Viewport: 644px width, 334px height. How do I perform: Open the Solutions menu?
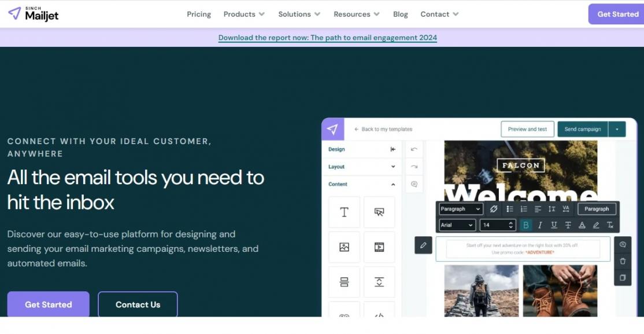299,14
